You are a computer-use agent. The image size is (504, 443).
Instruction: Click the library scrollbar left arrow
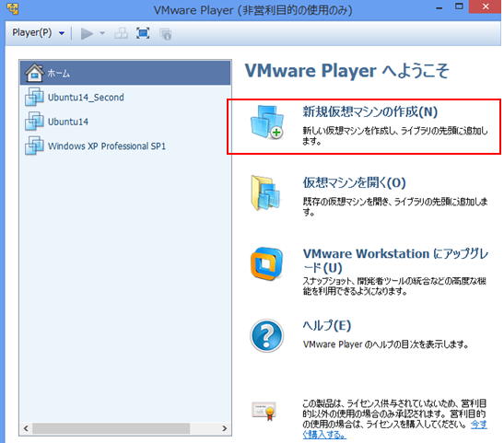coord(26,428)
